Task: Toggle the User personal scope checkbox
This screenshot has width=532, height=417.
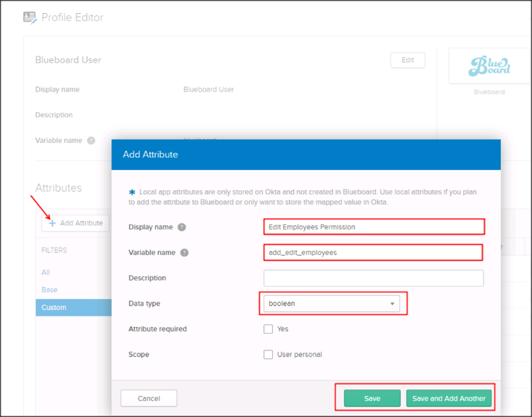Action: pyautogui.click(x=269, y=355)
